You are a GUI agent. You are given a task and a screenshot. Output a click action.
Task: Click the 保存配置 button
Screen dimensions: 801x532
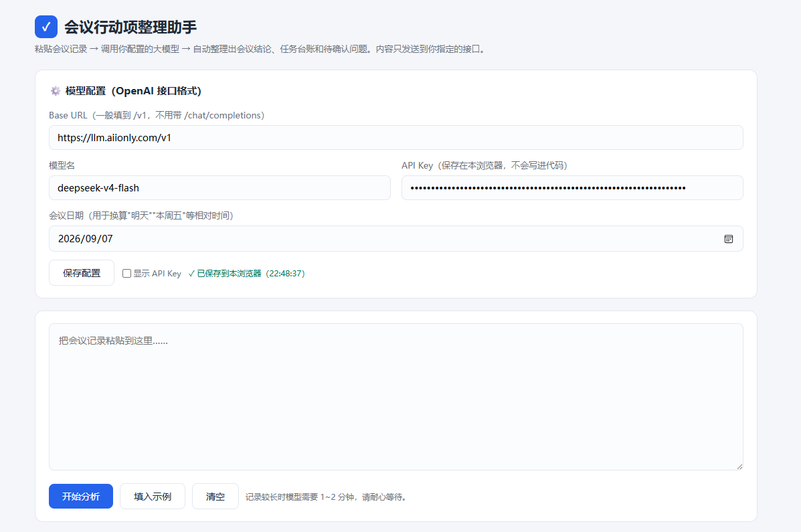[x=82, y=273]
